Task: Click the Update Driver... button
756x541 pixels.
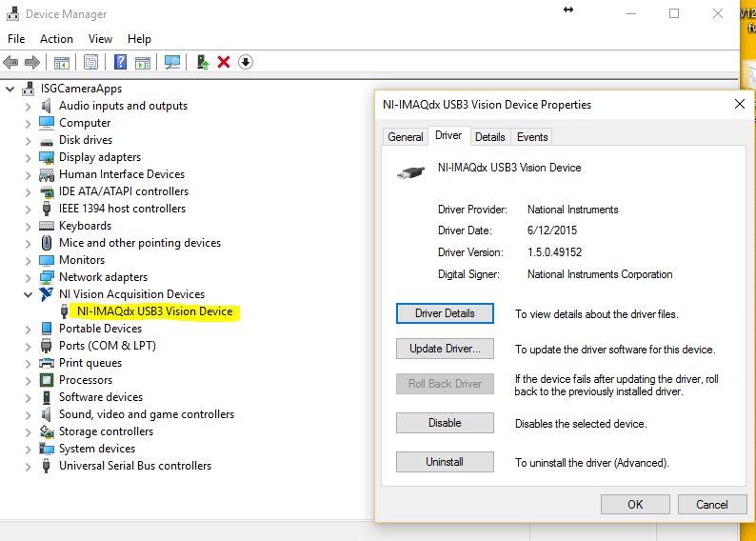Action: coord(445,349)
